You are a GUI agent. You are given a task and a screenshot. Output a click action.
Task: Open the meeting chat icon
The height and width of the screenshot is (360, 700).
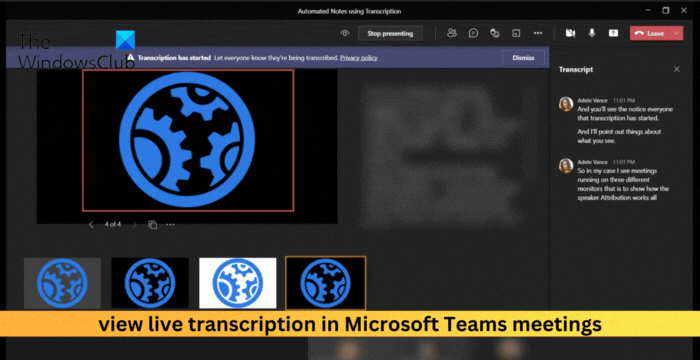click(x=473, y=33)
